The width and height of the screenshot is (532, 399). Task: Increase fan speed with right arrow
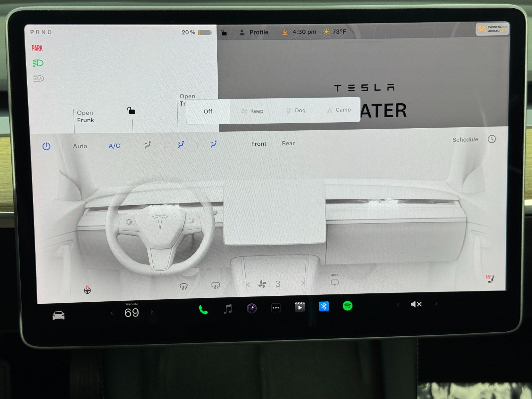pyautogui.click(x=302, y=283)
